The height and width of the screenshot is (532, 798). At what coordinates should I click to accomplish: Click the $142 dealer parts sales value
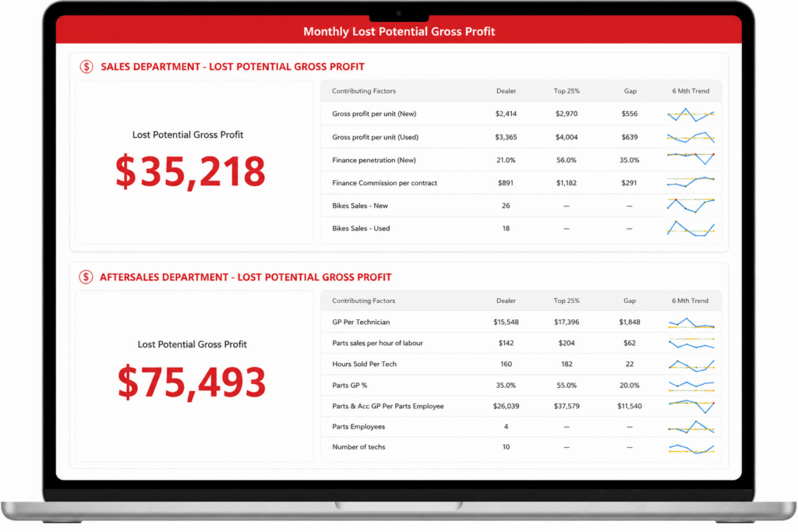point(506,343)
